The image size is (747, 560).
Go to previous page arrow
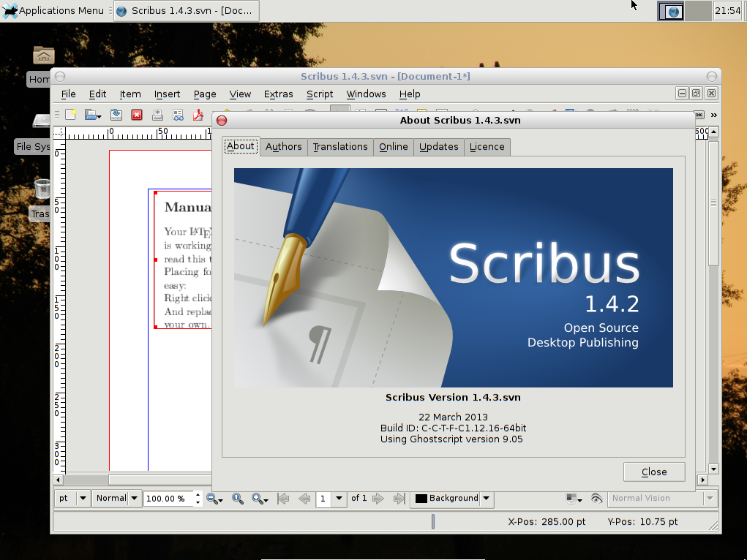click(304, 499)
